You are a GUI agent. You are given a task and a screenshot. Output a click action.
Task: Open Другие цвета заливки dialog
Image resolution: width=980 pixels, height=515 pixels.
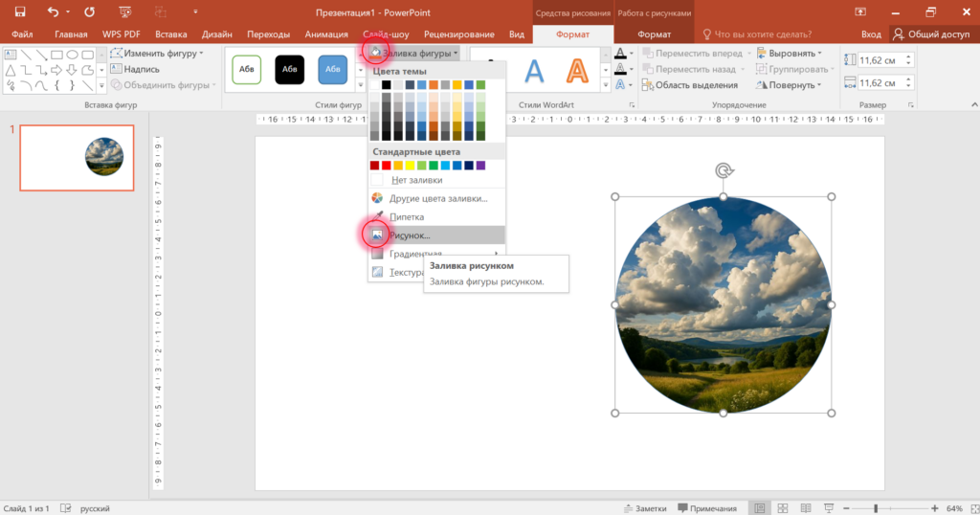pos(436,198)
